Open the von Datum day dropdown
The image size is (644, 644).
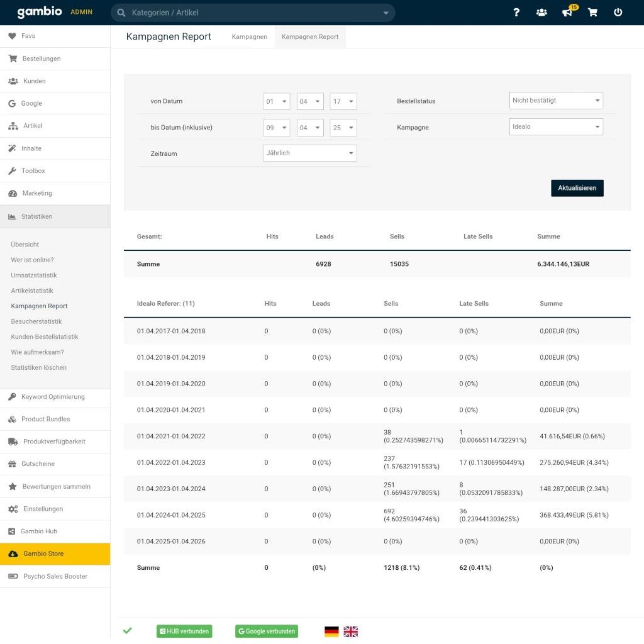tap(276, 101)
